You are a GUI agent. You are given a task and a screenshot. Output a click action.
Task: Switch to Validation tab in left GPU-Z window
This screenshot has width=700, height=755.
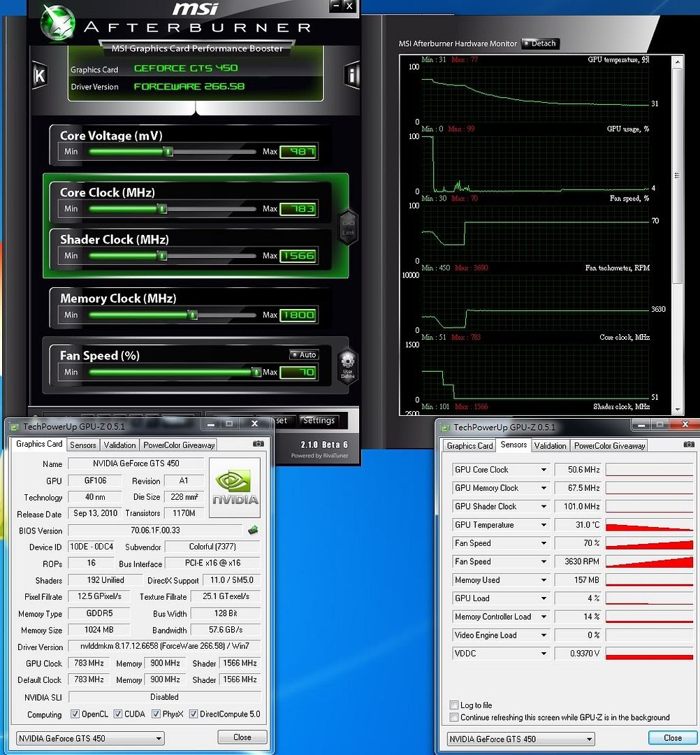pos(119,445)
